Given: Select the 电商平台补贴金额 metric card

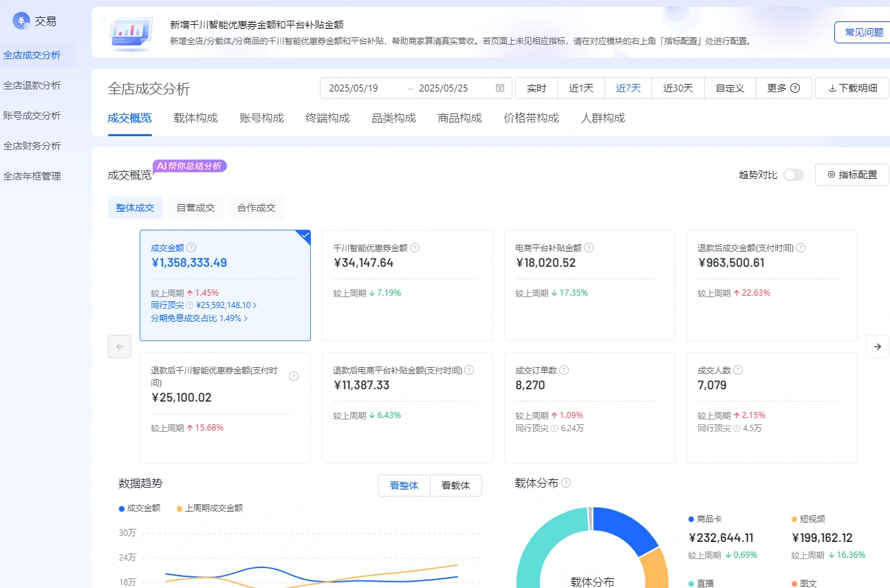Looking at the screenshot, I should click(589, 285).
